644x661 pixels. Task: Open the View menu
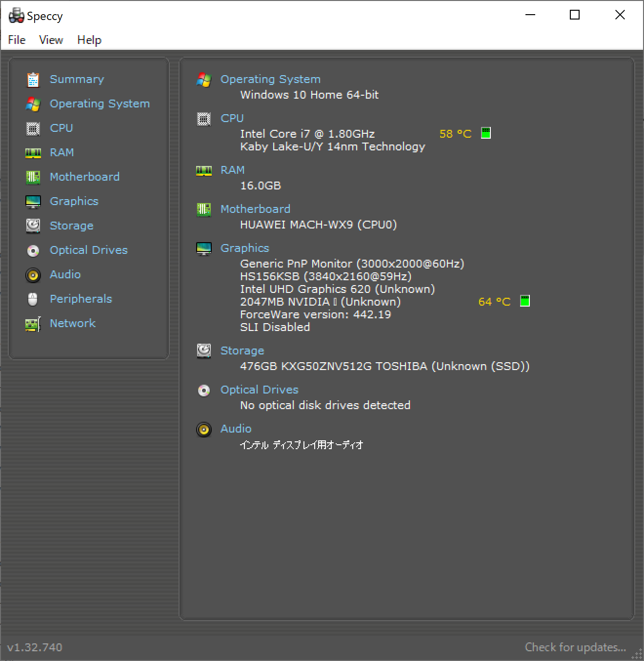(51, 40)
